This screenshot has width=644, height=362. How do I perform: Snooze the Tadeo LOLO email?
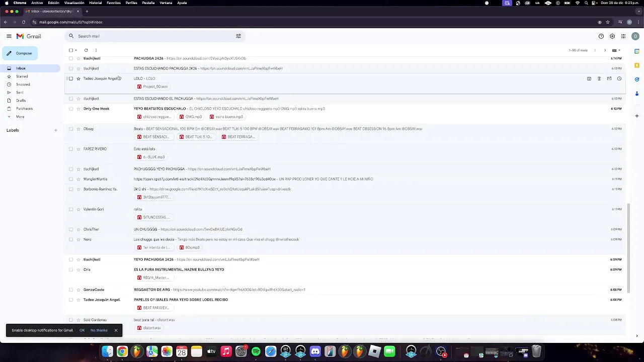click(619, 78)
